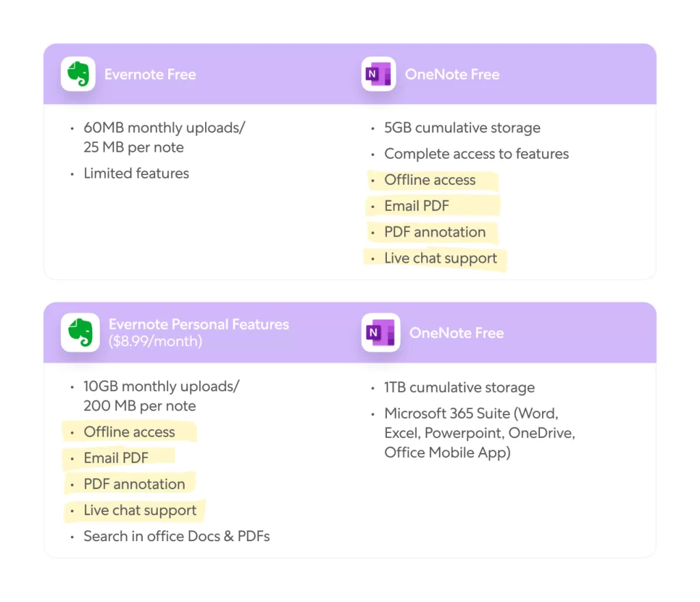Click the 10GB monthly uploads item

pos(161,387)
